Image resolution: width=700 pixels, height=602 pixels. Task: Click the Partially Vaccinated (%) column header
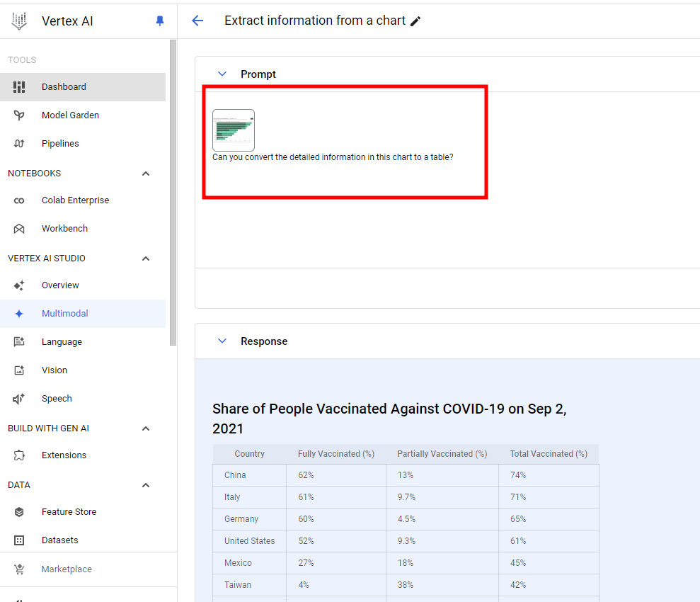click(x=442, y=454)
